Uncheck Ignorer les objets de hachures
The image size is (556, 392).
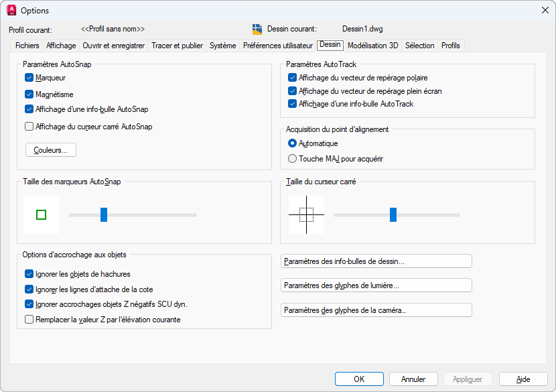click(x=29, y=273)
